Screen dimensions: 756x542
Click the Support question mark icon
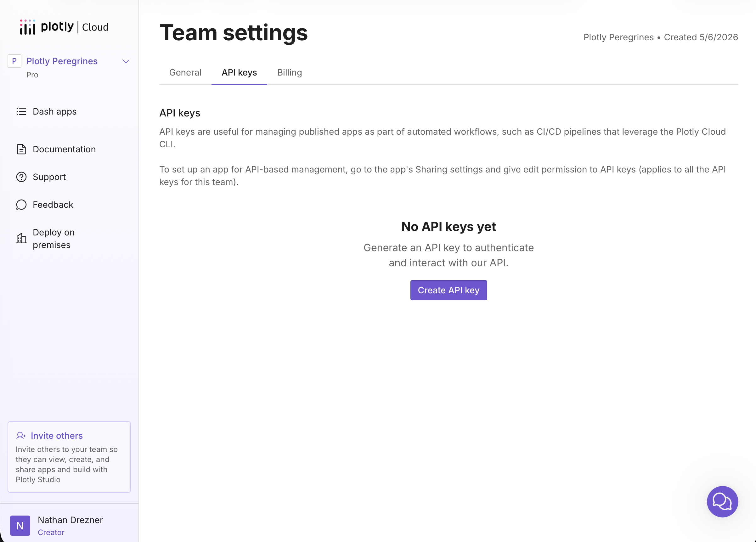tap(21, 177)
